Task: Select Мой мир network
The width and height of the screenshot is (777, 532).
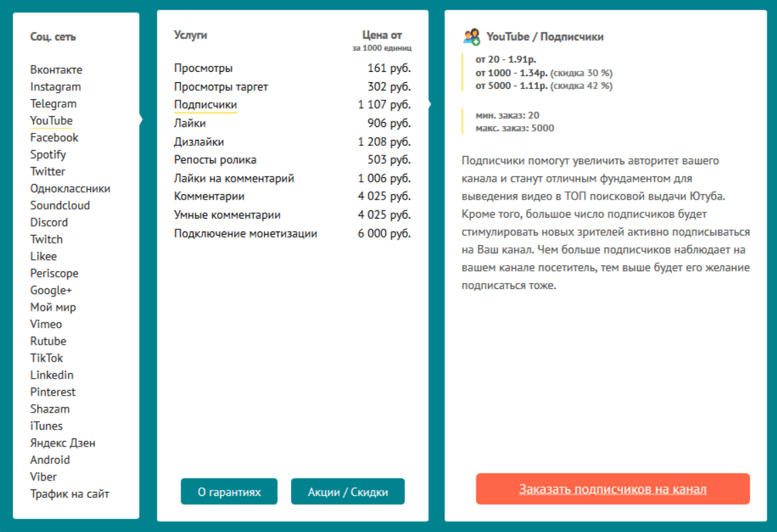Action: (x=52, y=307)
